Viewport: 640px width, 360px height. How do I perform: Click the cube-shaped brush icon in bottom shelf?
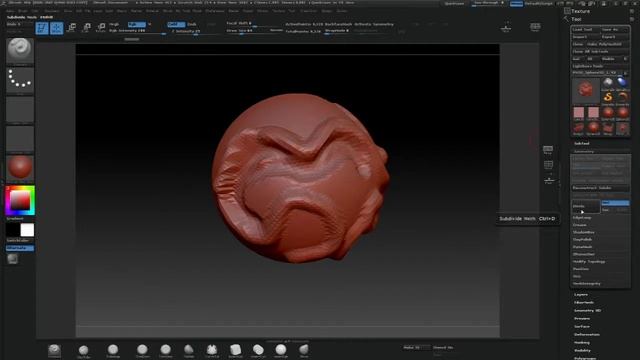[236, 351]
